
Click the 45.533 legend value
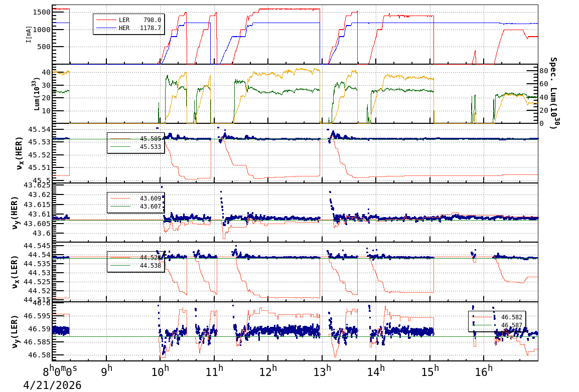[151, 147]
